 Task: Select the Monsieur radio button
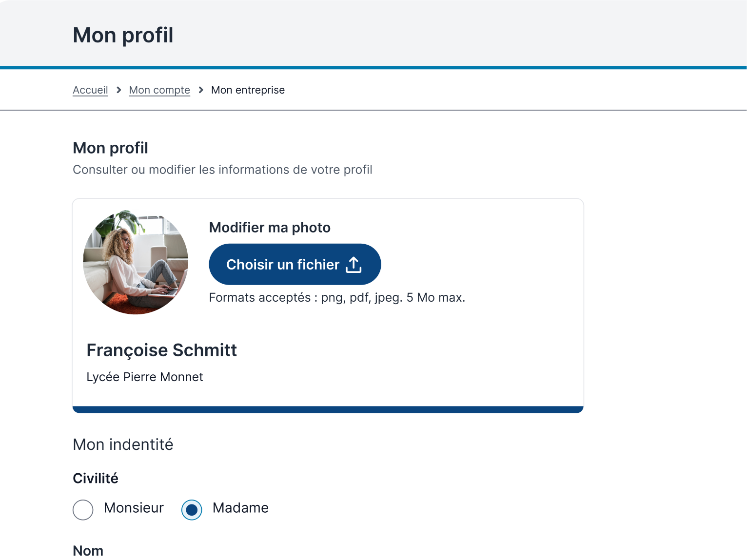(x=83, y=510)
